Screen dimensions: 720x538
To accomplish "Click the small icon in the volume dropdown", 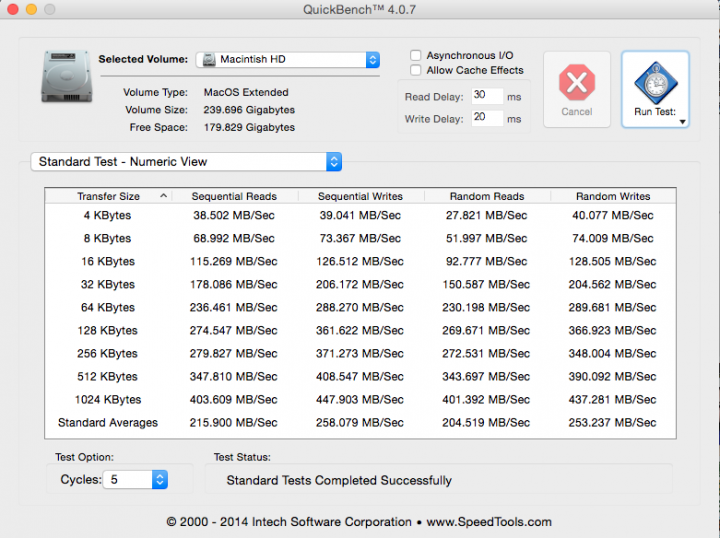I will pos(209,60).
